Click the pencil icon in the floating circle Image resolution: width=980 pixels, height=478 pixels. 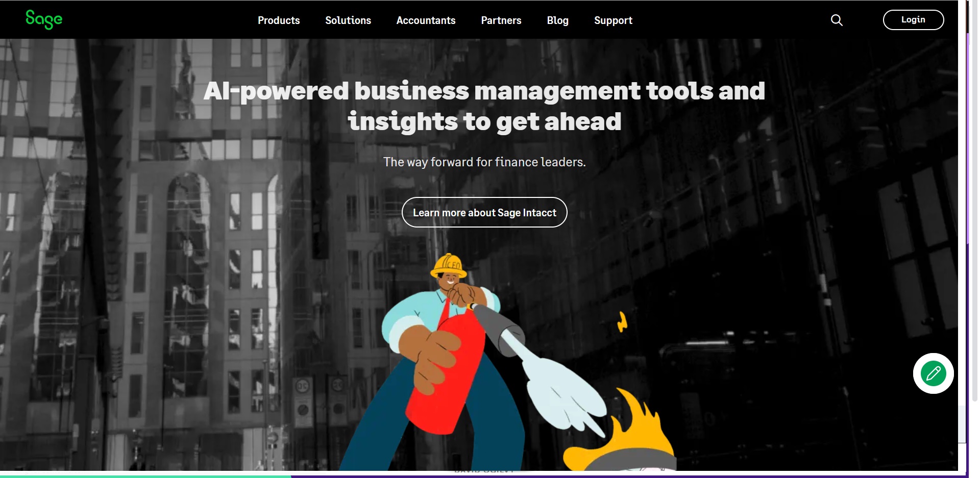pos(933,373)
